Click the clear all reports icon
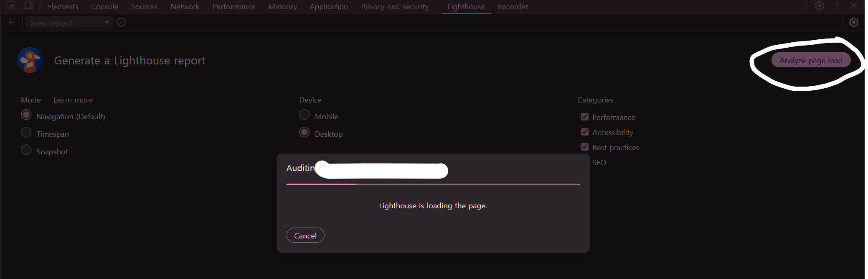This screenshot has width=868, height=279. [x=121, y=23]
